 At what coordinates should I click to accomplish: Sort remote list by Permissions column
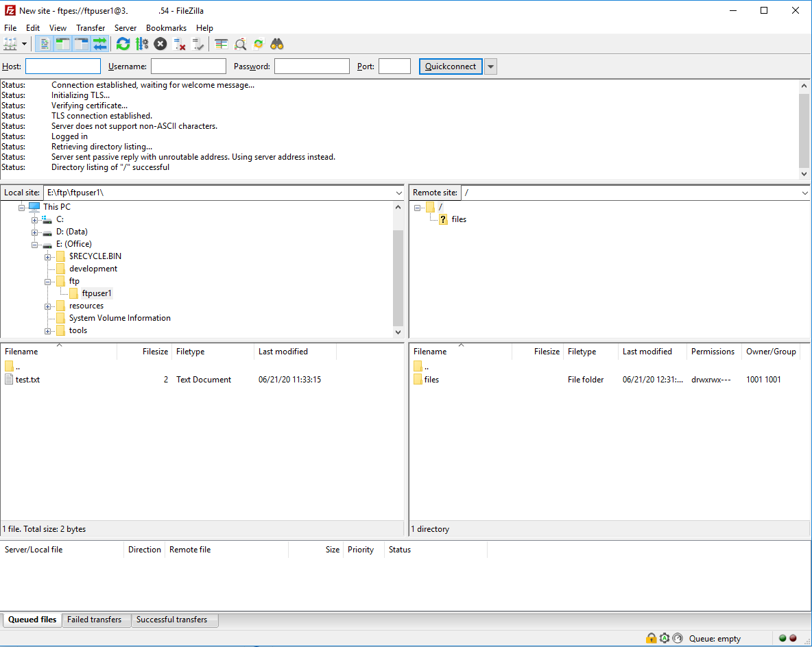point(713,352)
